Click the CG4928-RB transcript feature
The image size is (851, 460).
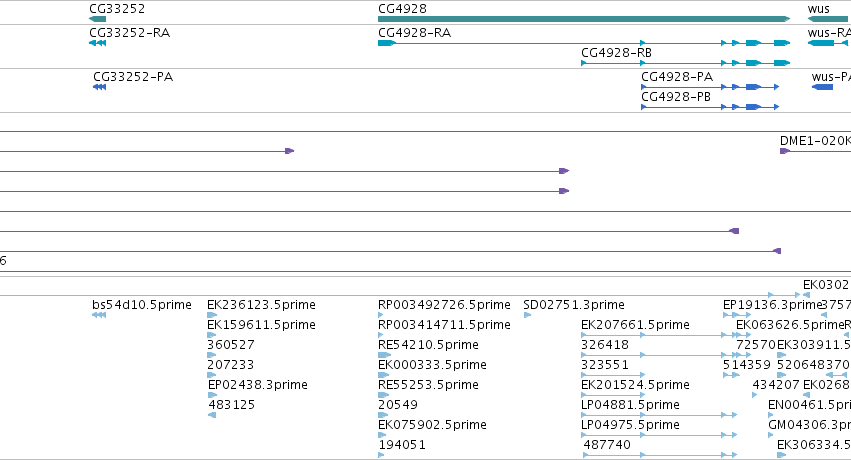(685, 63)
